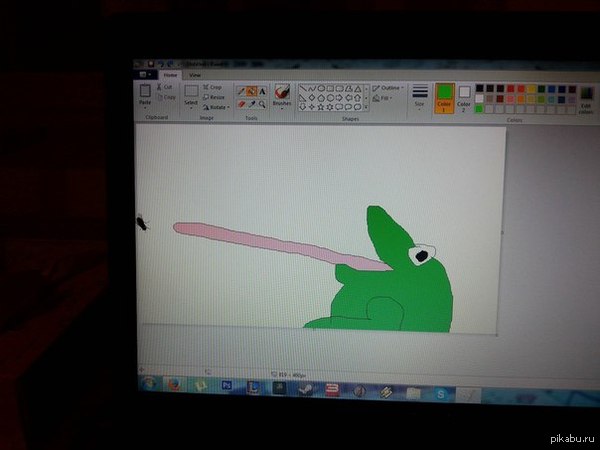Open the shape Fill dropdown
This screenshot has width=600, height=450.
click(x=382, y=98)
